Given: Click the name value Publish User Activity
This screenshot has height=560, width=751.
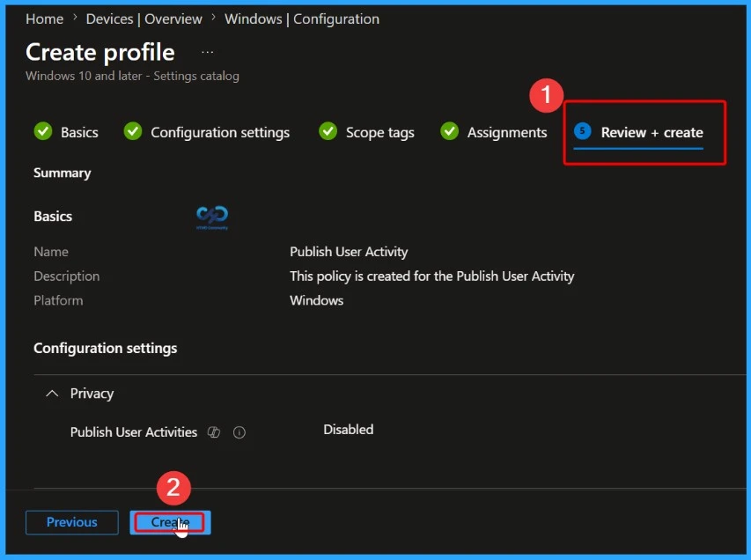Looking at the screenshot, I should click(349, 252).
